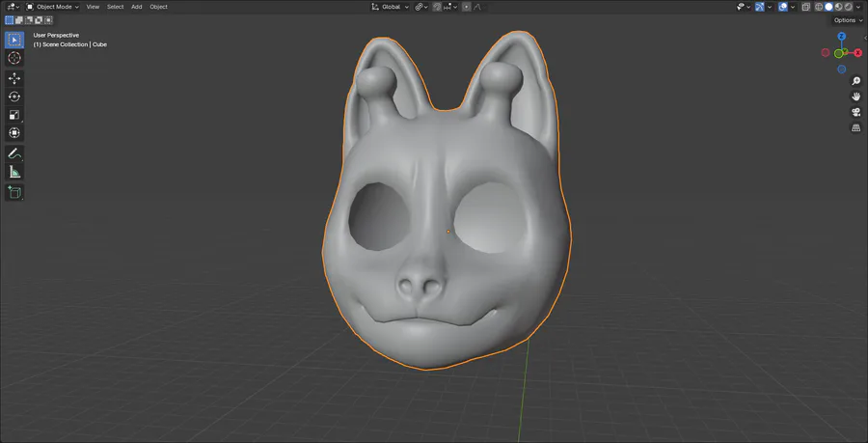Screen dimensions: 868x443
Task: Click the red X axis on the gizmo
Action: click(x=858, y=53)
